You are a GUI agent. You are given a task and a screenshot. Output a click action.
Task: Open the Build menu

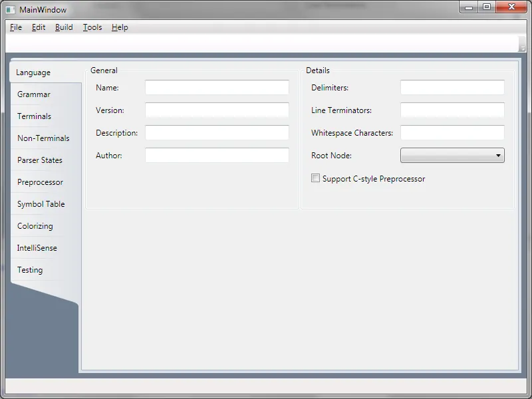click(64, 27)
